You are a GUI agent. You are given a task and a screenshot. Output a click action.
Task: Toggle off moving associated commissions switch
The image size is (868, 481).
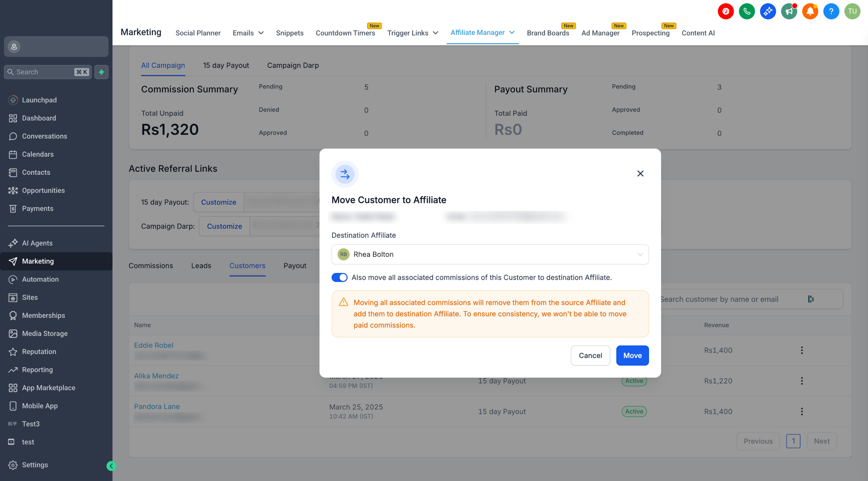[x=339, y=277]
